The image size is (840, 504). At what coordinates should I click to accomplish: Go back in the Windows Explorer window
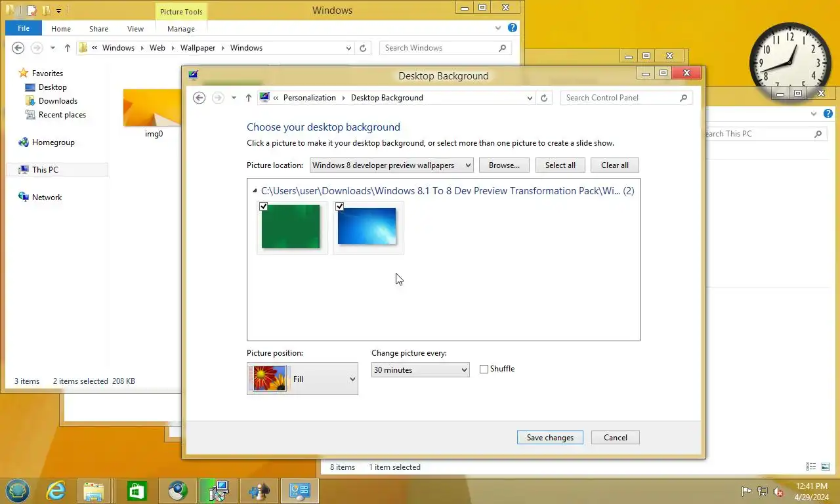(x=18, y=48)
